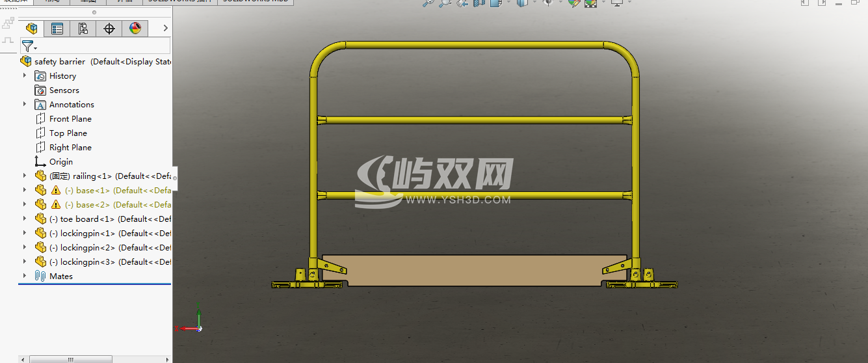
Task: Select the Mates paperclip icon
Action: point(40,276)
